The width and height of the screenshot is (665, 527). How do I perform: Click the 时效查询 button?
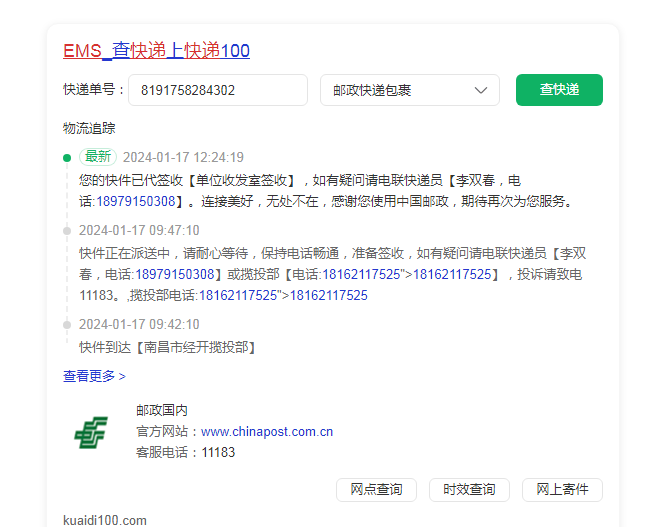469,490
